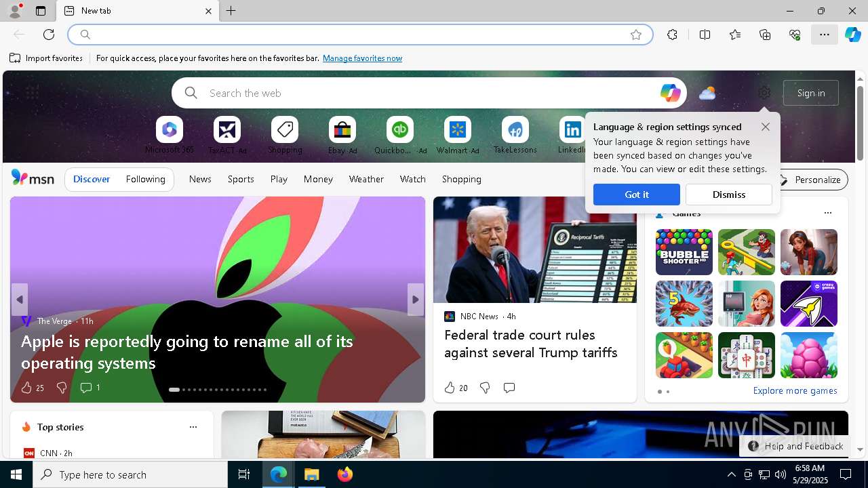The image size is (868, 488).
Task: Open the News menu item
Action: [x=200, y=179]
